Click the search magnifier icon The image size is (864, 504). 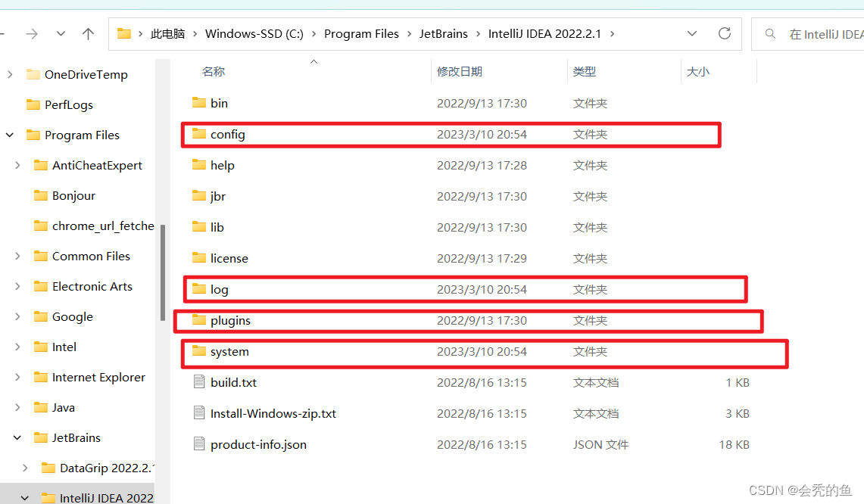[x=770, y=34]
